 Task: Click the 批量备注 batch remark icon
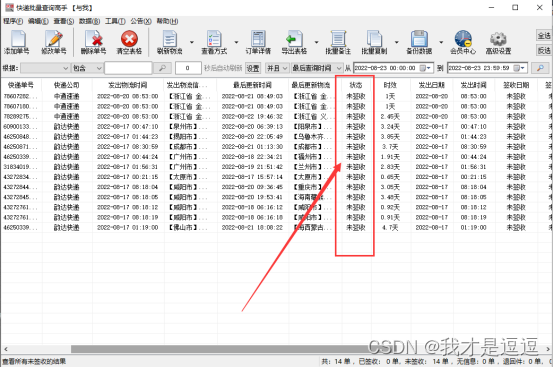click(x=338, y=39)
